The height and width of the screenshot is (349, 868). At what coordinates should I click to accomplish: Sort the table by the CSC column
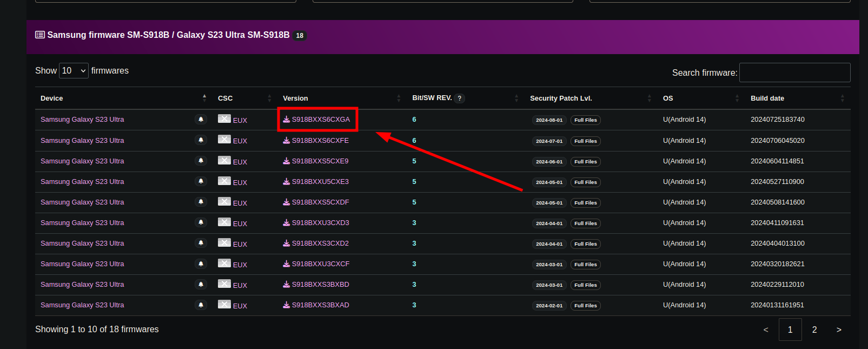tap(225, 98)
